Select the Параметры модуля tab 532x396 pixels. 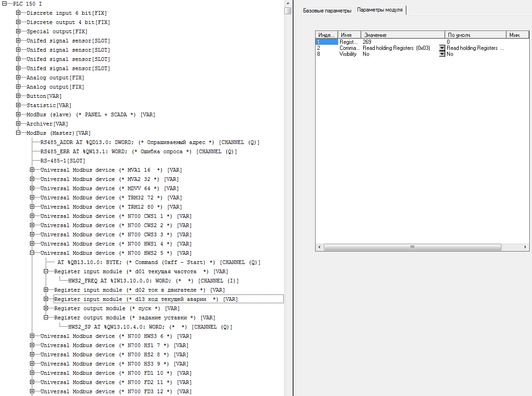click(x=380, y=10)
